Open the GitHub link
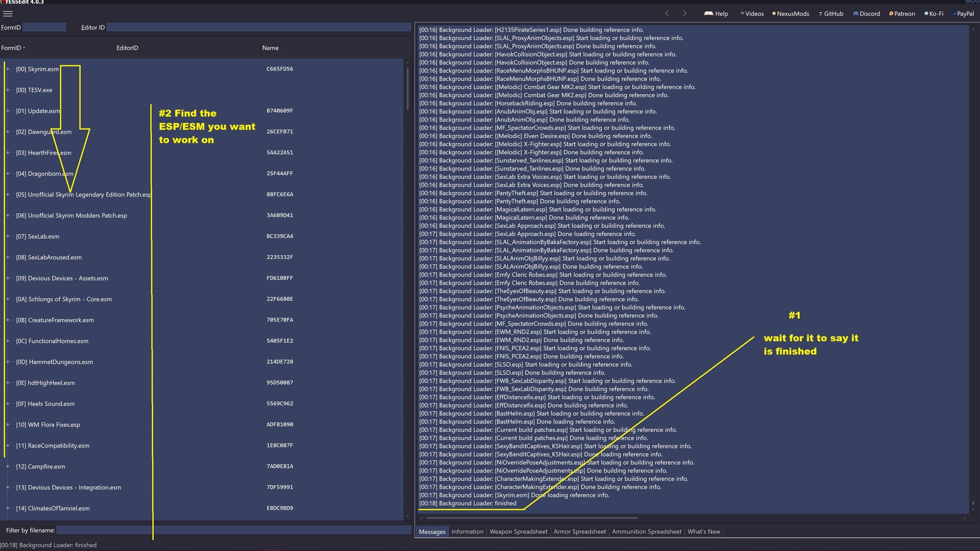 click(831, 14)
